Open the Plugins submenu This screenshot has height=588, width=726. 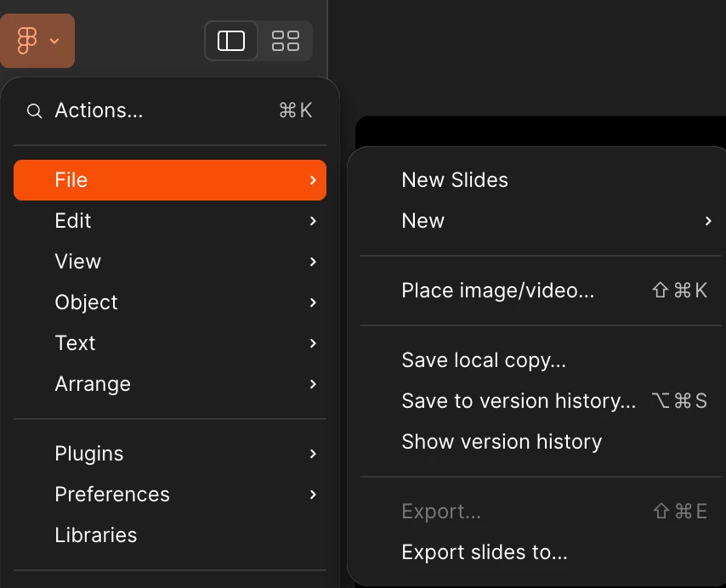click(170, 454)
